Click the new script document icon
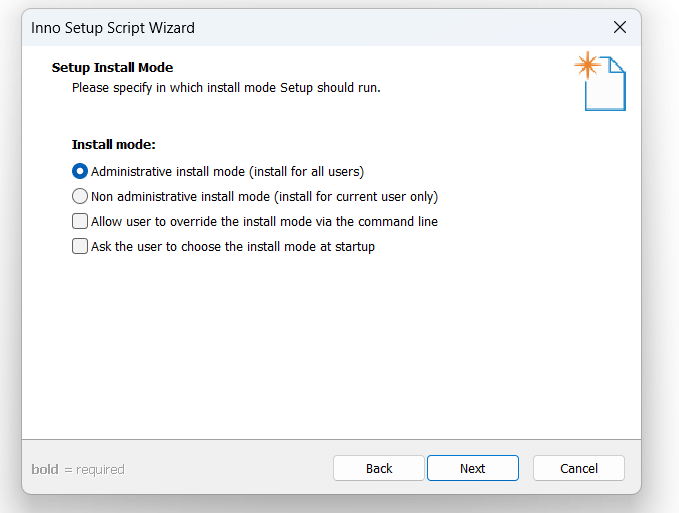Image resolution: width=679 pixels, height=513 pixels. 605,84
